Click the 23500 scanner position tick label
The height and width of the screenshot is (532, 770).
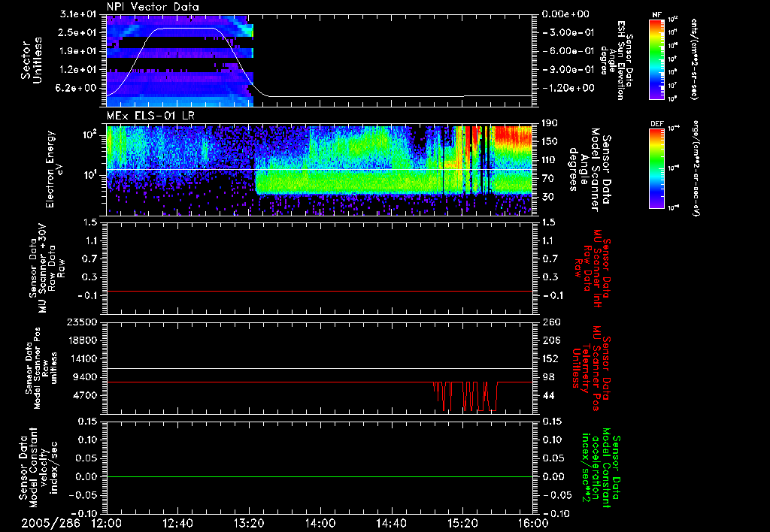(82, 322)
